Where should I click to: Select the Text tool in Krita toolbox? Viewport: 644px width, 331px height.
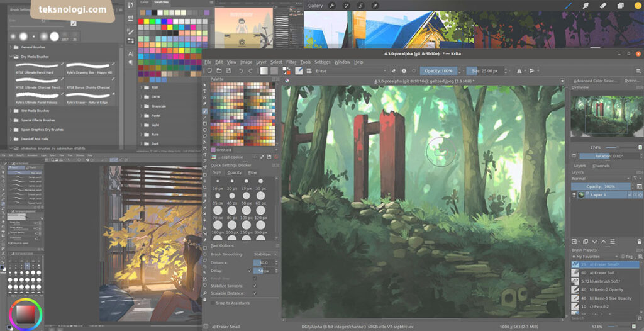point(205,91)
